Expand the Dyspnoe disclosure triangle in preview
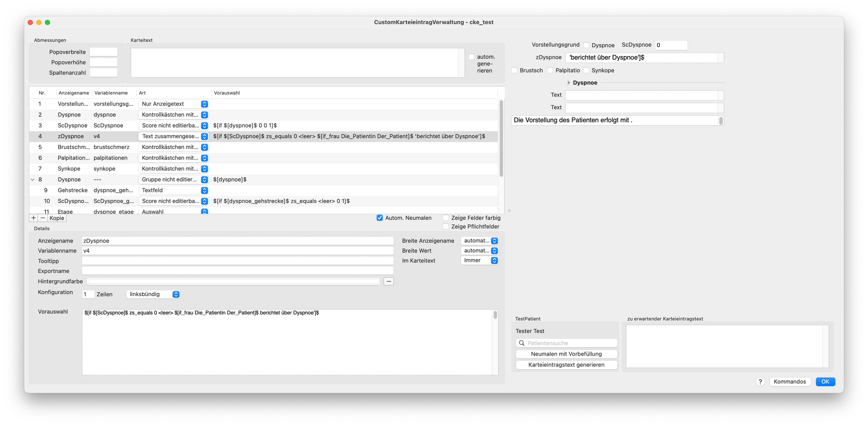Screen dimensions: 868x425 coord(569,83)
